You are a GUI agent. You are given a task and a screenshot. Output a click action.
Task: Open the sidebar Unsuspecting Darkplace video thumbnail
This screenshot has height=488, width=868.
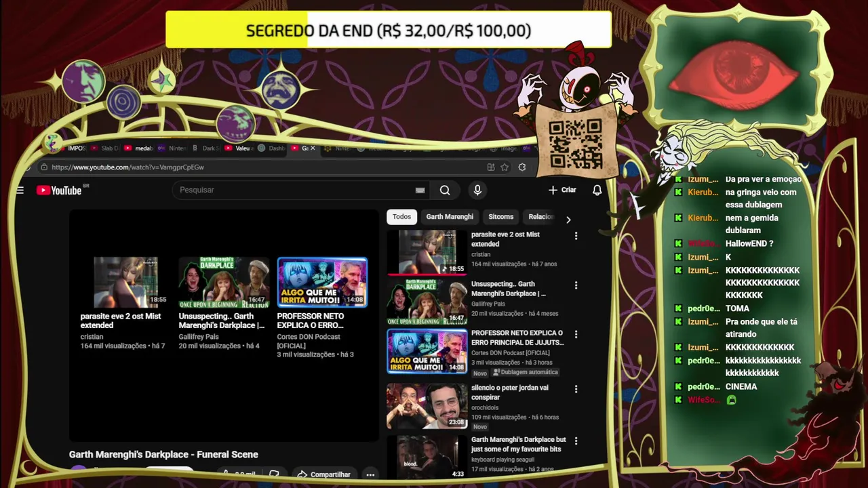click(x=427, y=302)
